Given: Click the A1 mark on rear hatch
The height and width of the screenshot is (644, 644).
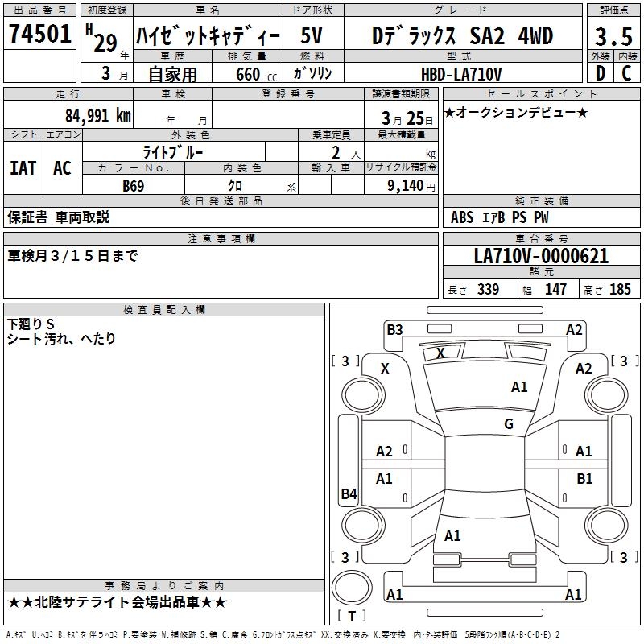Looking at the screenshot, I should pyautogui.click(x=452, y=535).
